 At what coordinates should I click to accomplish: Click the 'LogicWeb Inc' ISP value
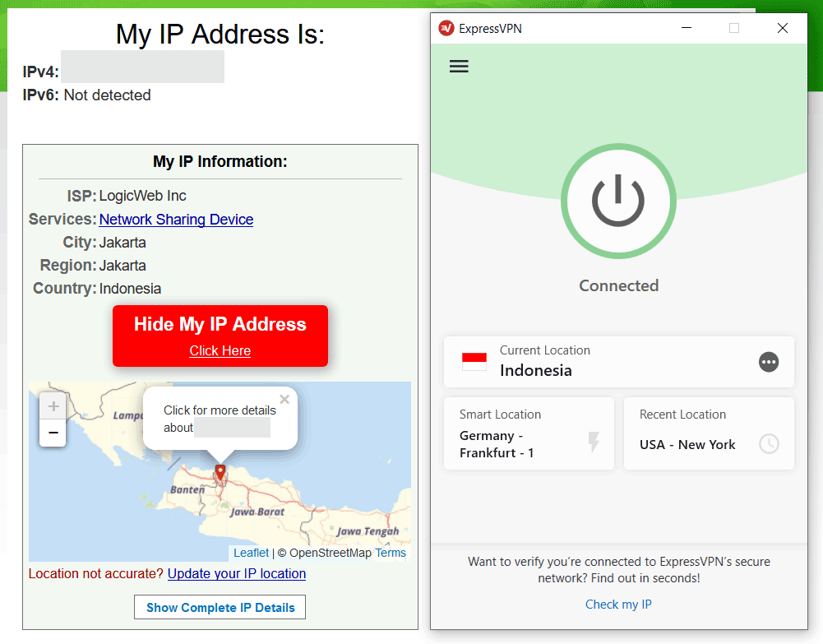pyautogui.click(x=142, y=196)
